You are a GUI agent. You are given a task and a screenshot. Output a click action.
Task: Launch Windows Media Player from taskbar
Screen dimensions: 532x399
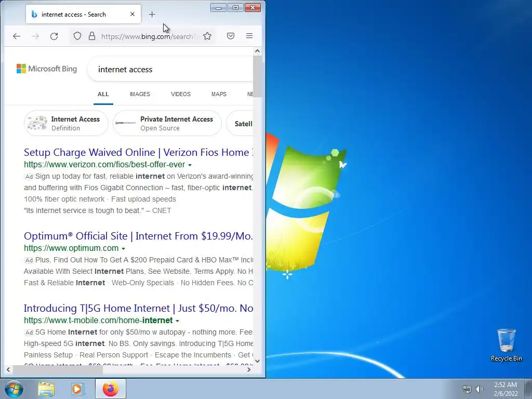click(77, 389)
